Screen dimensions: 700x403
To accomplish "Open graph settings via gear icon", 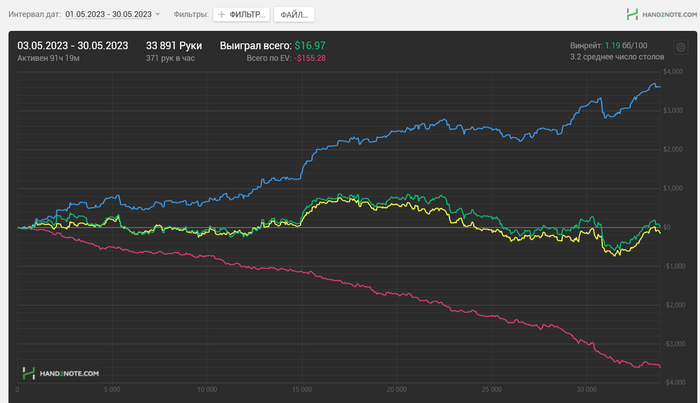I will coord(681,47).
